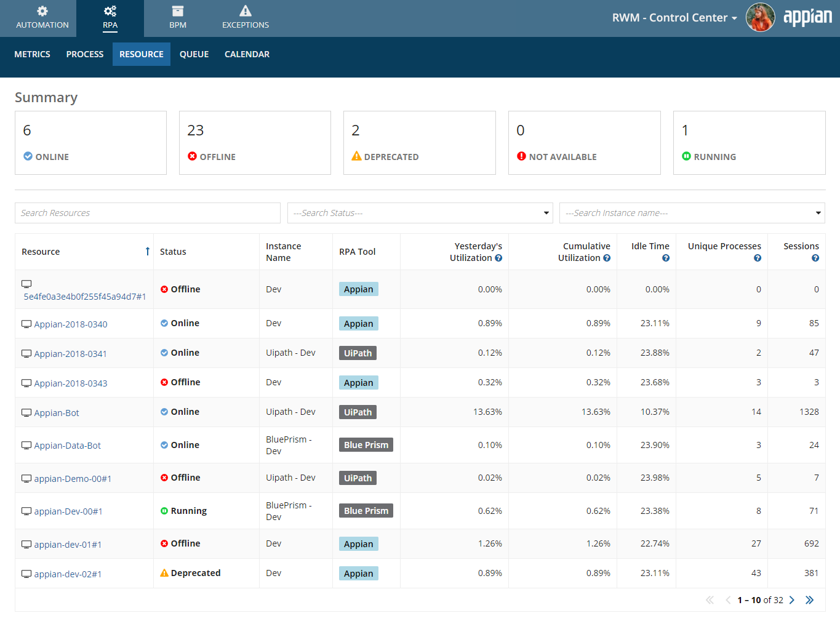The height and width of the screenshot is (629, 840).
Task: Click the UiPath tag for Appian-Bot
Action: 358,412
